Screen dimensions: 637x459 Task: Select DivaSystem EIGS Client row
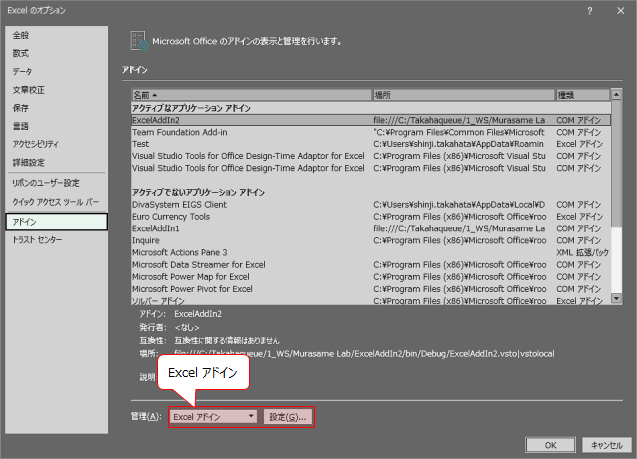(x=371, y=205)
